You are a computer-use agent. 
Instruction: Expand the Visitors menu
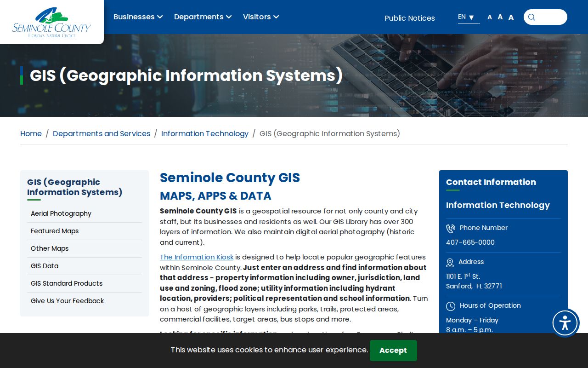[x=261, y=17]
